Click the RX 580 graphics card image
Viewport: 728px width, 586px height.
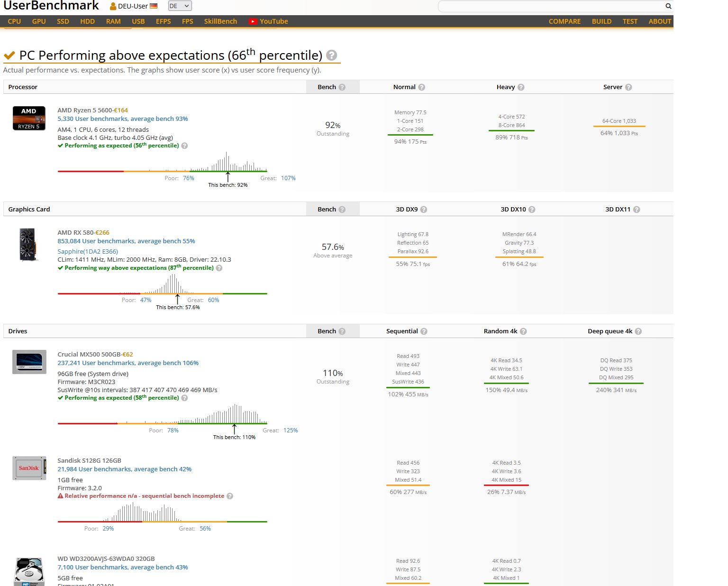pos(28,245)
